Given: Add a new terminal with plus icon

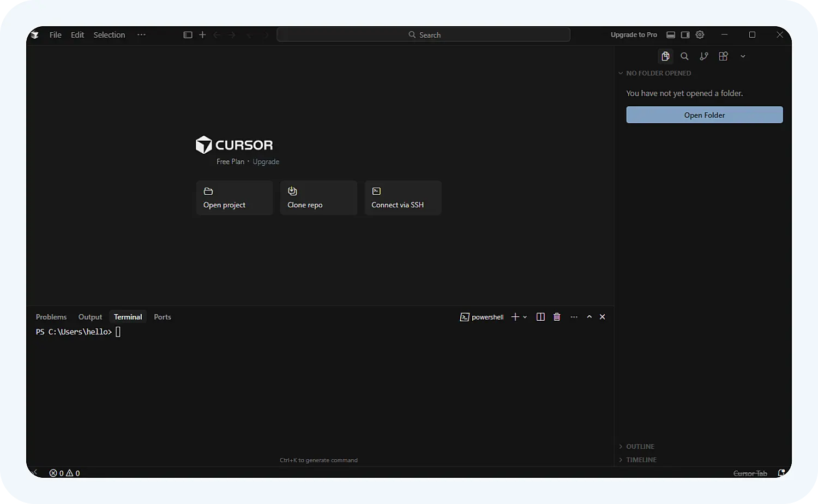Looking at the screenshot, I should 515,317.
